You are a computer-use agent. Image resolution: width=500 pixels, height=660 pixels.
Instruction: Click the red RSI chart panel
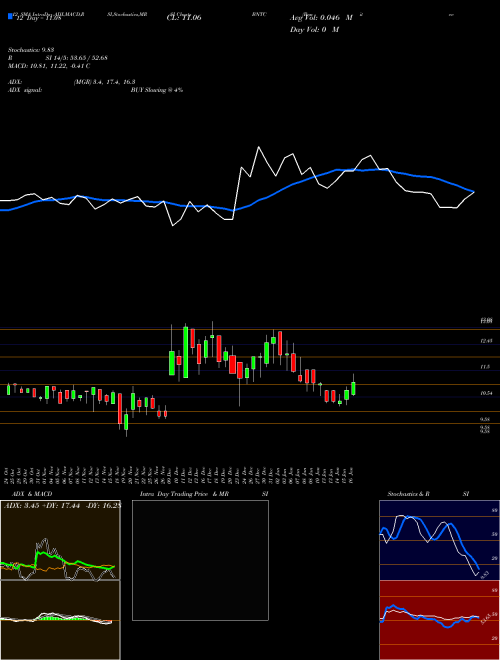tap(439, 620)
